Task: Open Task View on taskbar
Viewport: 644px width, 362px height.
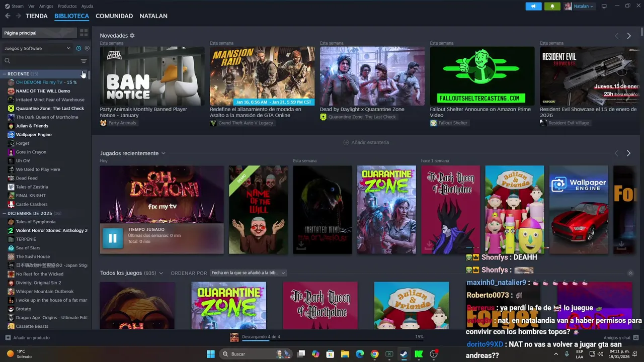Action: click(300, 354)
